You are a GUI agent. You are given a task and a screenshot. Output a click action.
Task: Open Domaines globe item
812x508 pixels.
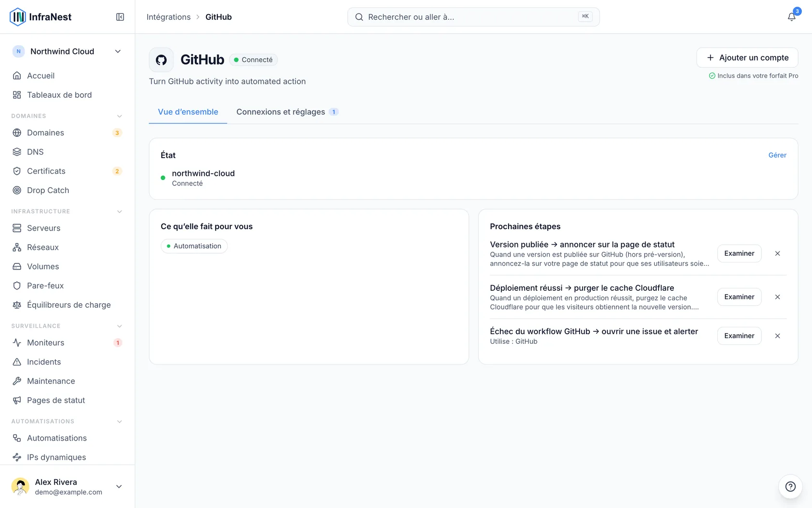tap(67, 132)
